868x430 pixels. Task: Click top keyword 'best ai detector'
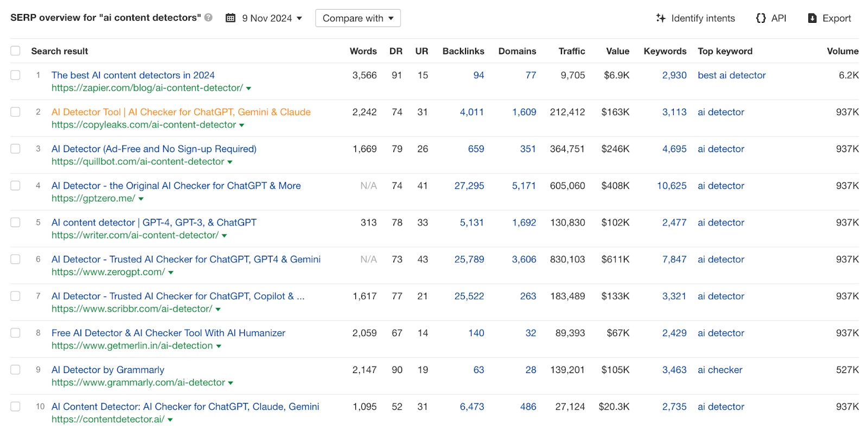pos(732,75)
